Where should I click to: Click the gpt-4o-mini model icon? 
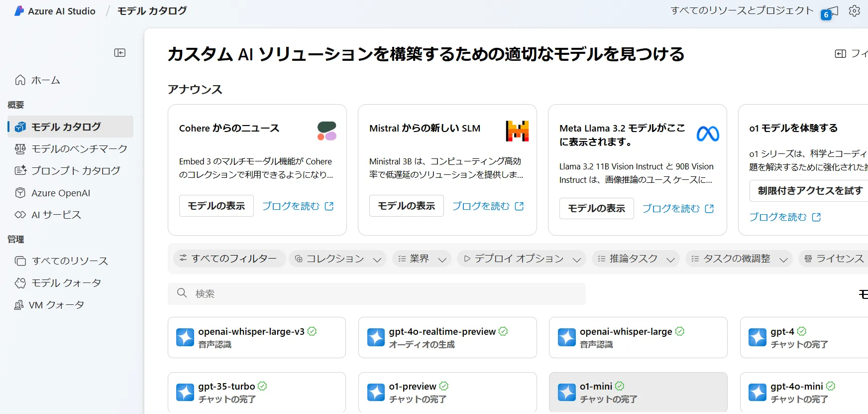coord(758,392)
